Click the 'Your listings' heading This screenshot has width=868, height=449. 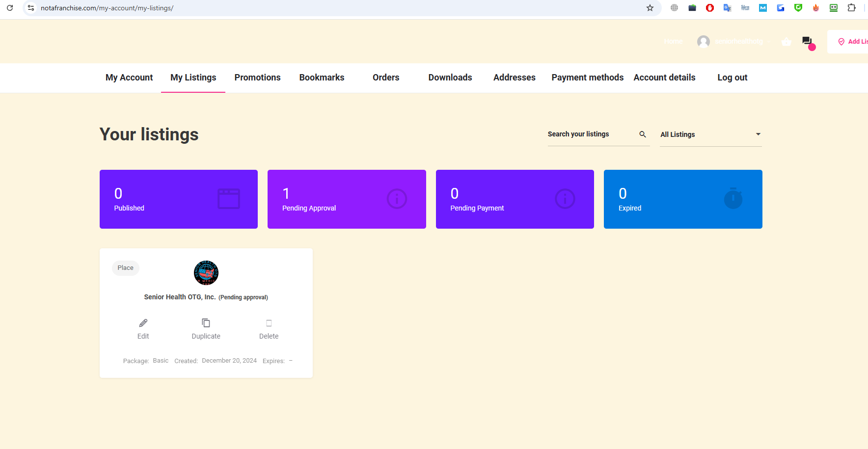(x=149, y=134)
